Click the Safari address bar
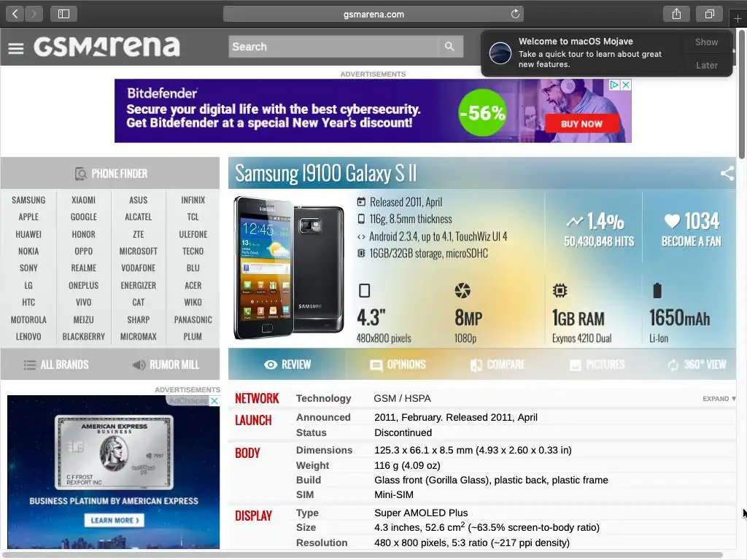Viewport: 747px width, 560px height. 373,14
